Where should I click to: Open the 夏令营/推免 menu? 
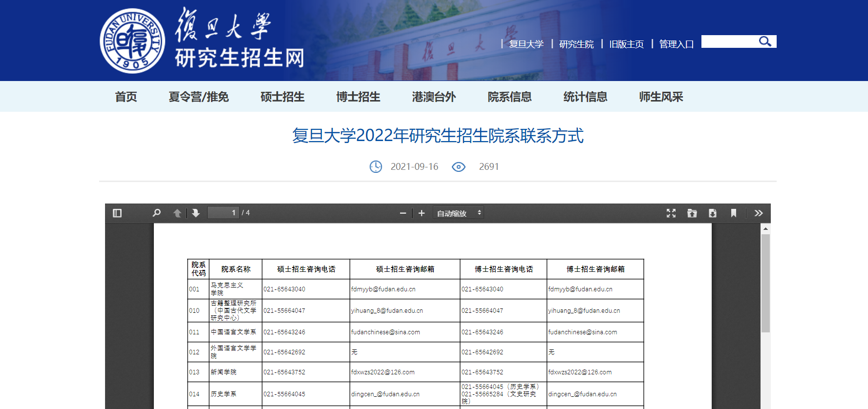(199, 97)
